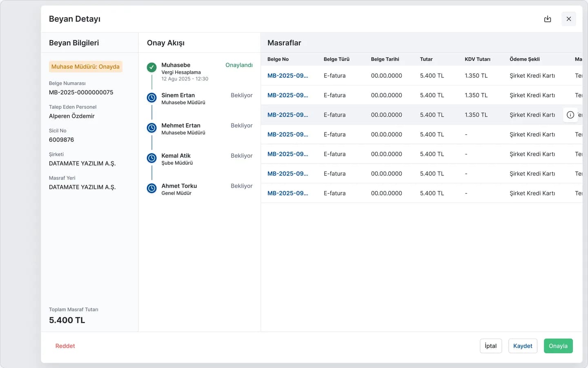Approve the declaration with Onayla
Viewport: 588px width, 368px height.
pos(558,346)
